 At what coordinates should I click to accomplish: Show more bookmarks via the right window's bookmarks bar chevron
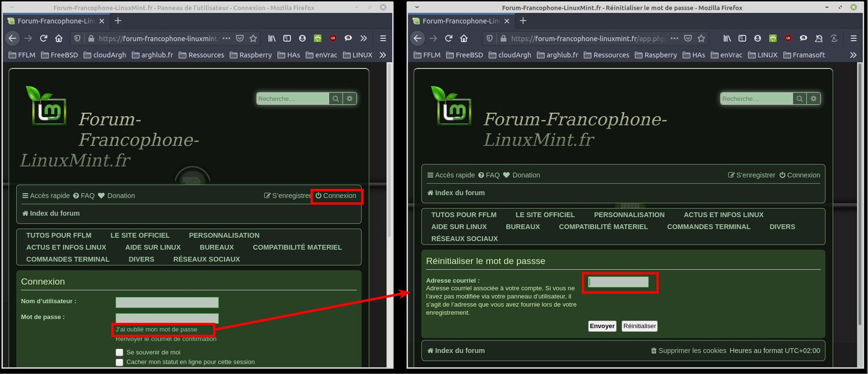click(x=853, y=55)
